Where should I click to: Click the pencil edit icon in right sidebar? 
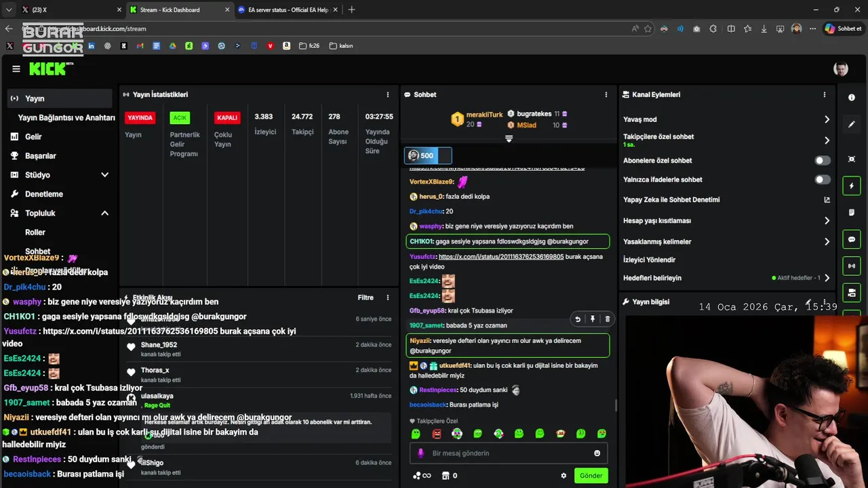point(852,125)
